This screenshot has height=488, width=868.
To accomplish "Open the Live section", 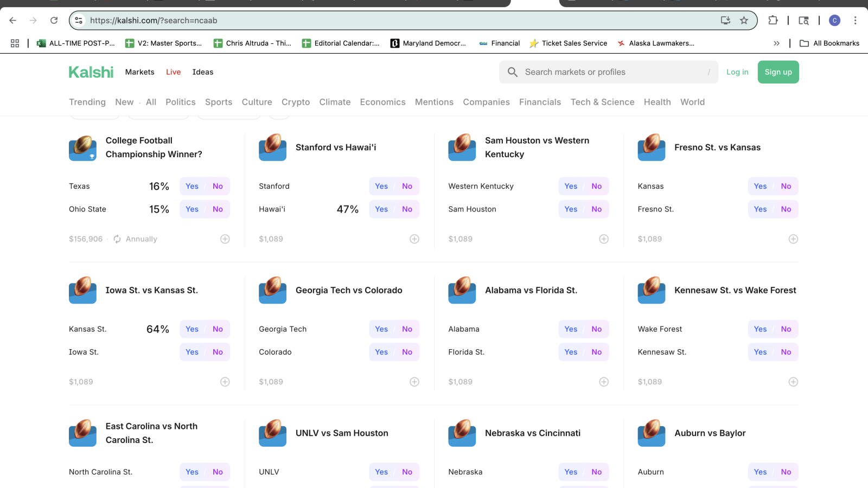I will pyautogui.click(x=174, y=72).
